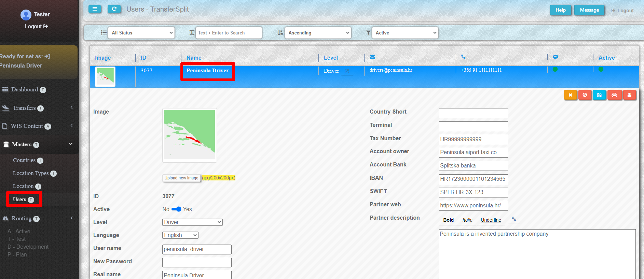Open Dashboard in the sidebar
The height and width of the screenshot is (279, 644).
click(x=25, y=90)
